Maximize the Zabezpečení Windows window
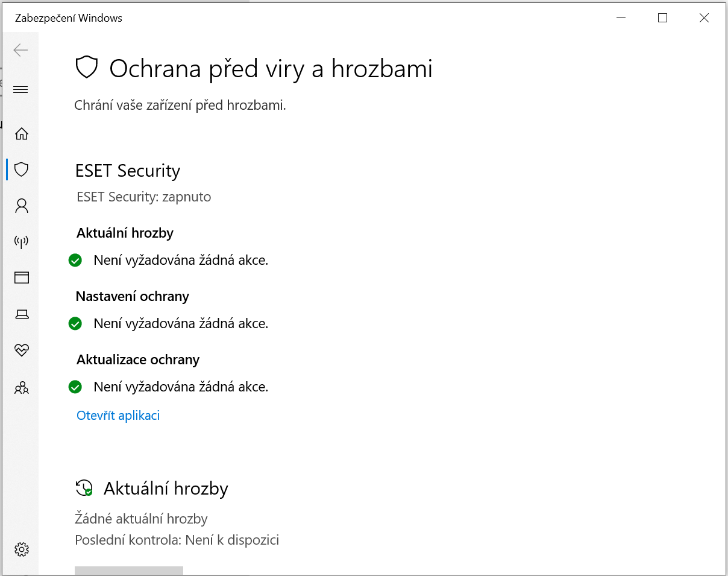The image size is (728, 576). click(663, 18)
